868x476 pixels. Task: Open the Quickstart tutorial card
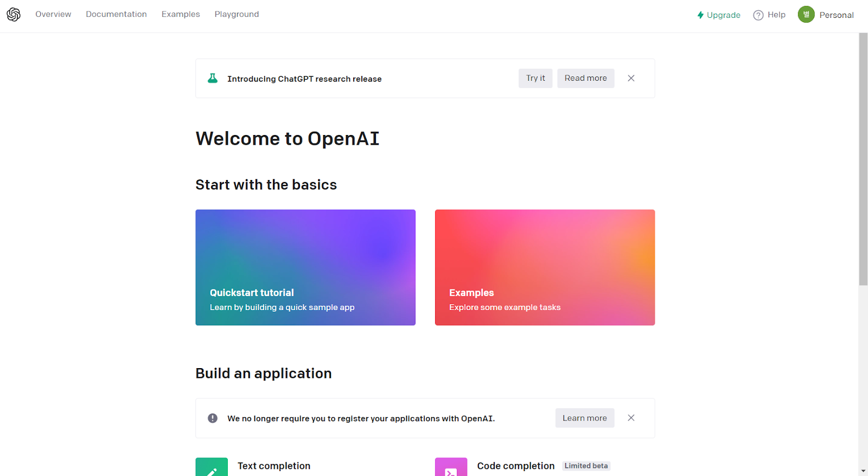tap(305, 267)
